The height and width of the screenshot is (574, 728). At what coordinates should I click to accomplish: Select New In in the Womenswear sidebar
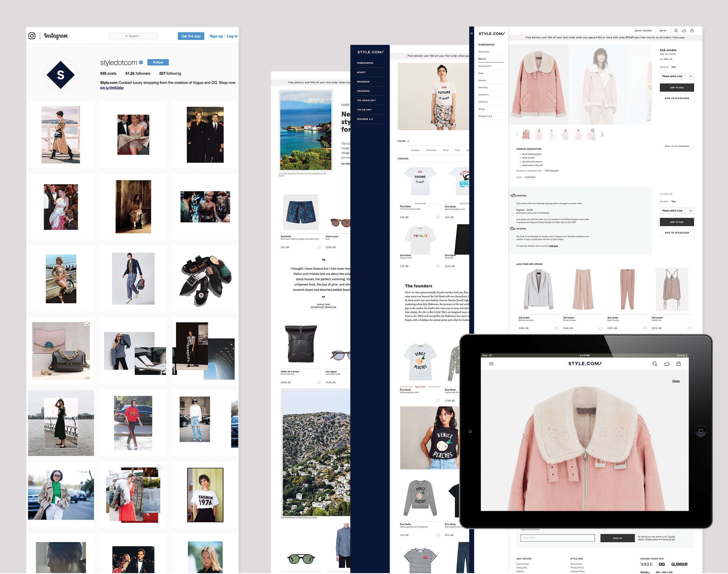tap(482, 59)
